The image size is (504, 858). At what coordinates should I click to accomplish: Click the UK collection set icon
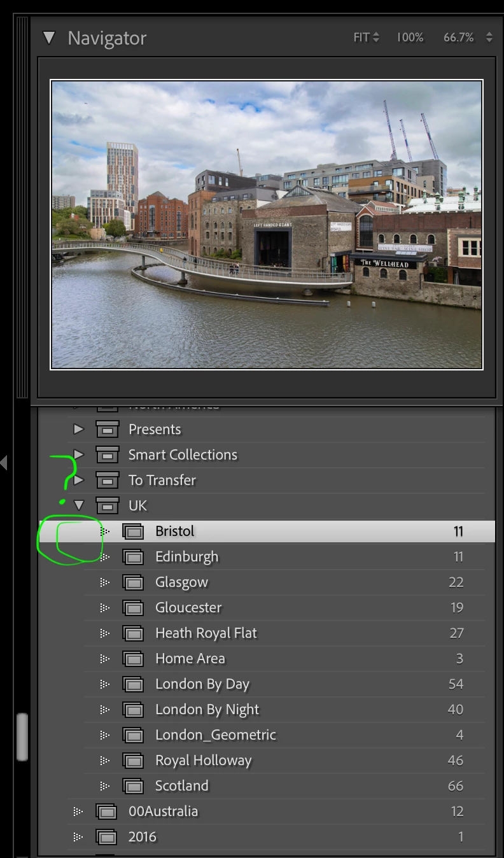click(x=108, y=506)
